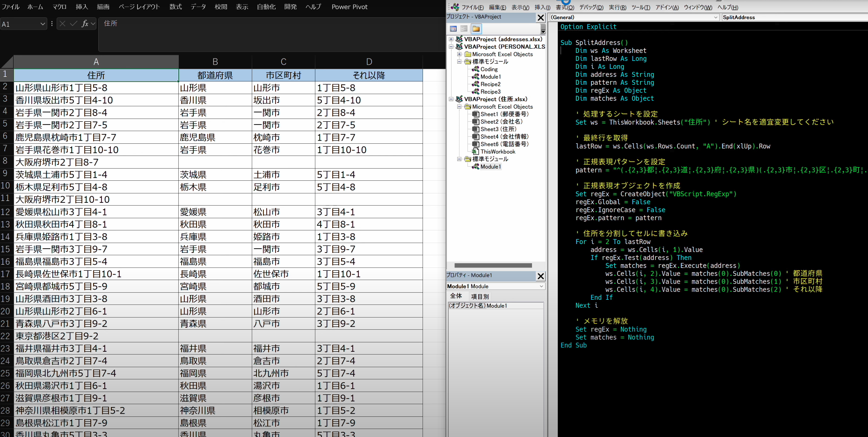Select Sheet6 (電話番号) object

[x=504, y=144]
